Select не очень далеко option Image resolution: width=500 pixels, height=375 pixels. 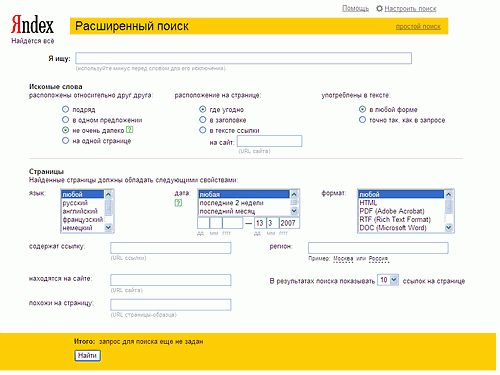(65, 130)
